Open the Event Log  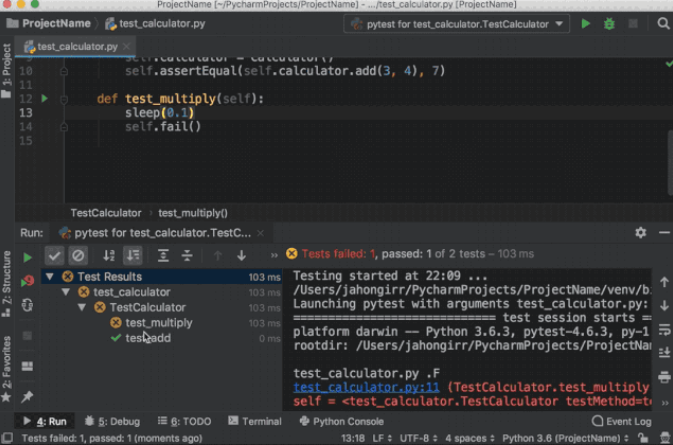(621, 421)
